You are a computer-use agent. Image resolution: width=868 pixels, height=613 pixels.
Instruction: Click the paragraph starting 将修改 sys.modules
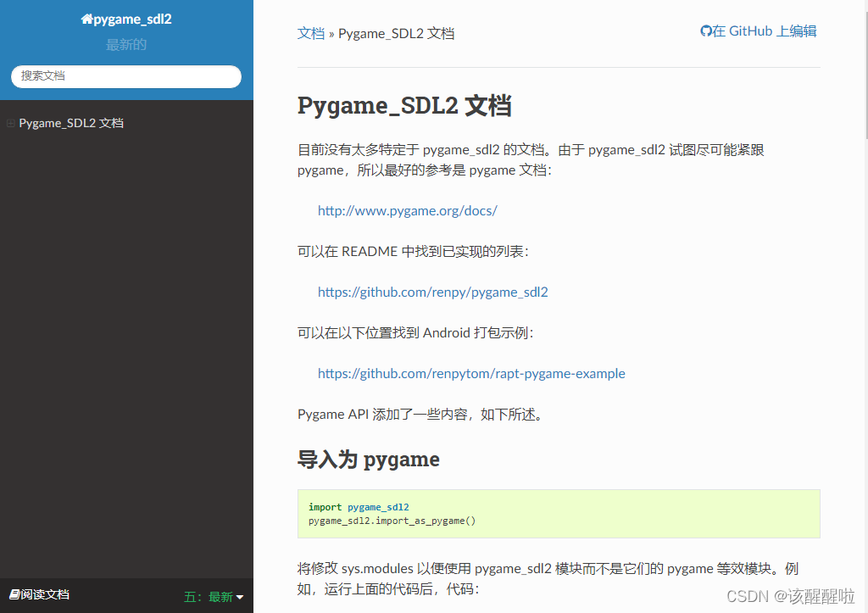coord(548,578)
